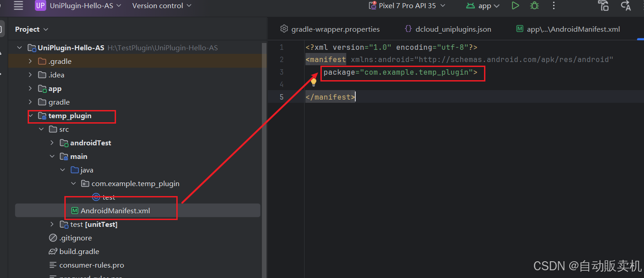Click the yellow lightbulb intention icon
Screen dimensions: 644x278
point(314,82)
